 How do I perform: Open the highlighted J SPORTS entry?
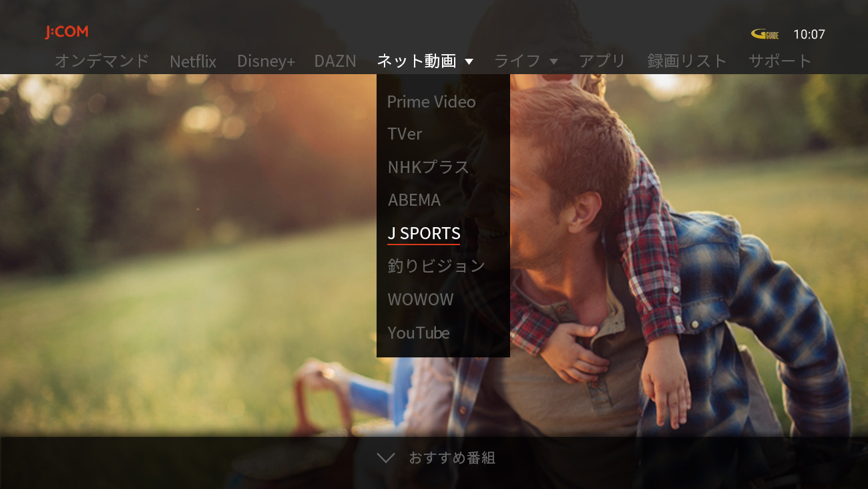point(424,233)
